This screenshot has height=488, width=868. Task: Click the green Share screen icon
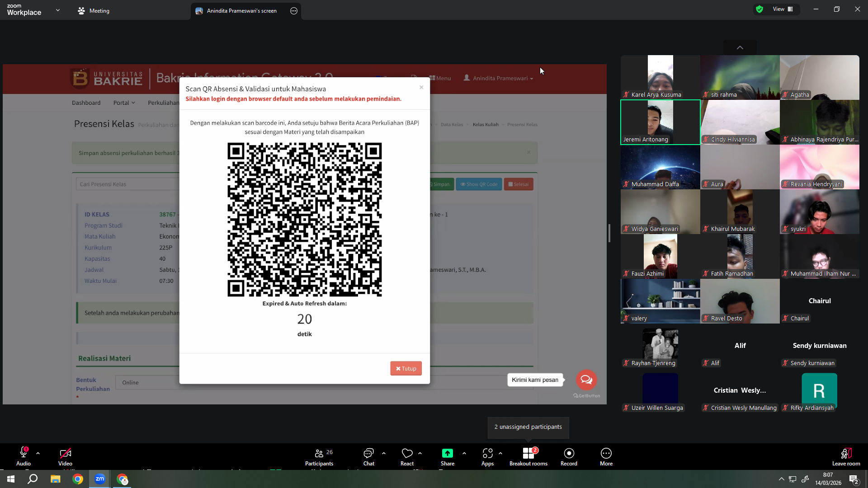[x=448, y=453]
